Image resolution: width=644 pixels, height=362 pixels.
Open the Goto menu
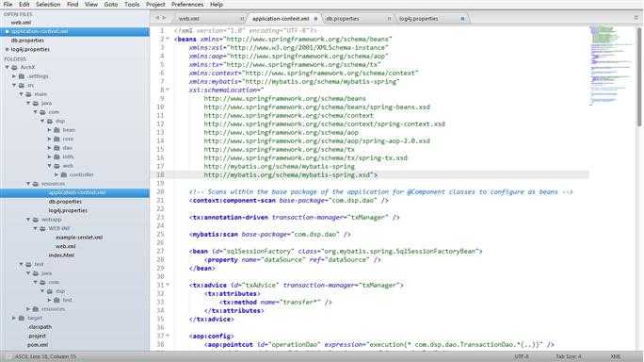(111, 5)
